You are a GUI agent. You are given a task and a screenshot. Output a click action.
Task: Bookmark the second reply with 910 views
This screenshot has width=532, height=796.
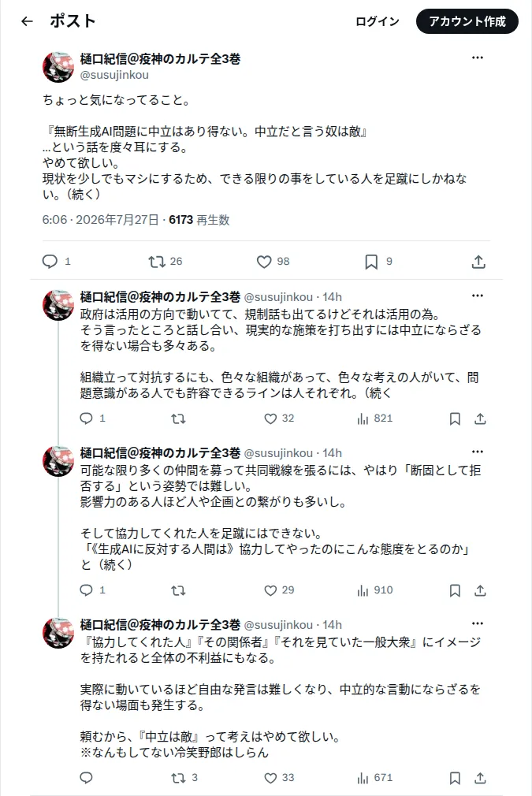tap(455, 590)
